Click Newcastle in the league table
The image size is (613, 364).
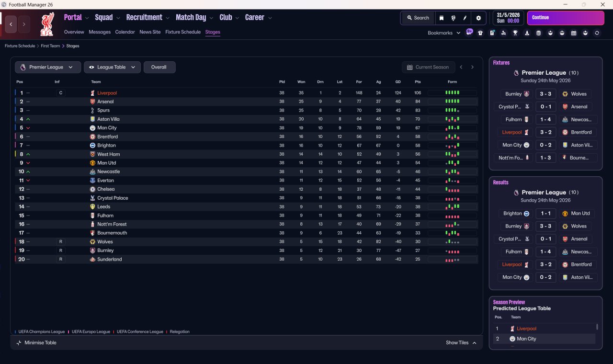click(x=109, y=171)
